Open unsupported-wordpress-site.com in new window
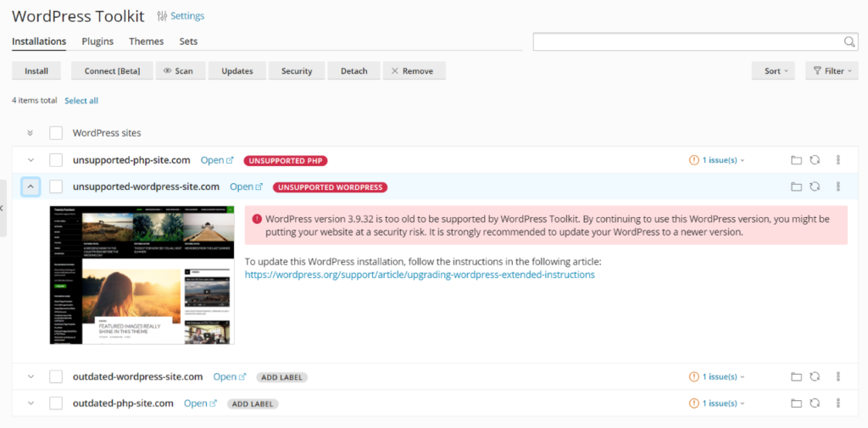This screenshot has width=868, height=428. (247, 187)
